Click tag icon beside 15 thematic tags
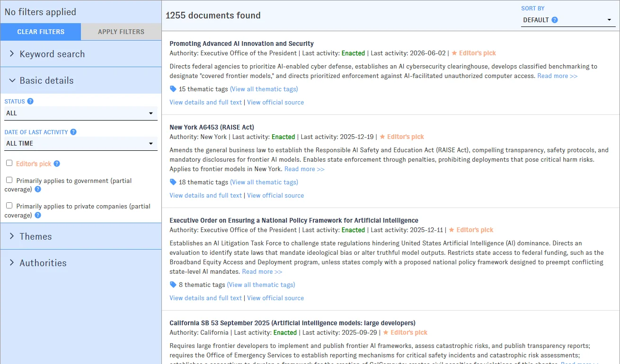This screenshot has width=620, height=364. coord(173,89)
